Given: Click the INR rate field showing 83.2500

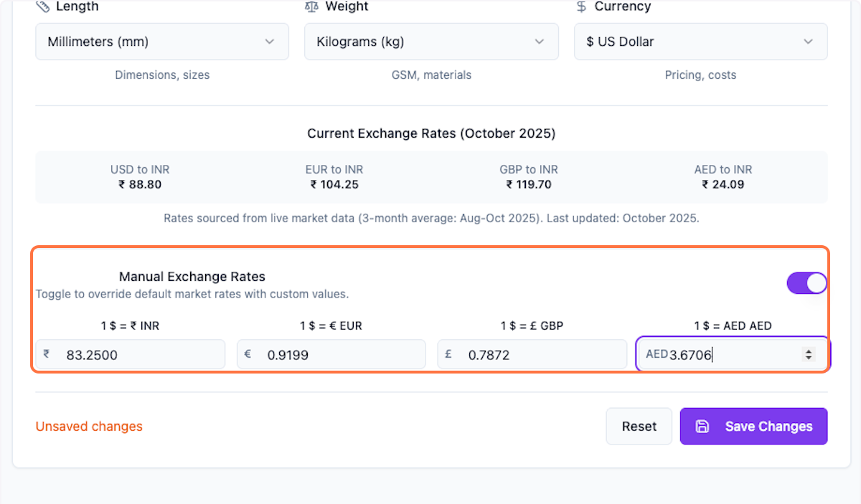Looking at the screenshot, I should click(x=136, y=355).
